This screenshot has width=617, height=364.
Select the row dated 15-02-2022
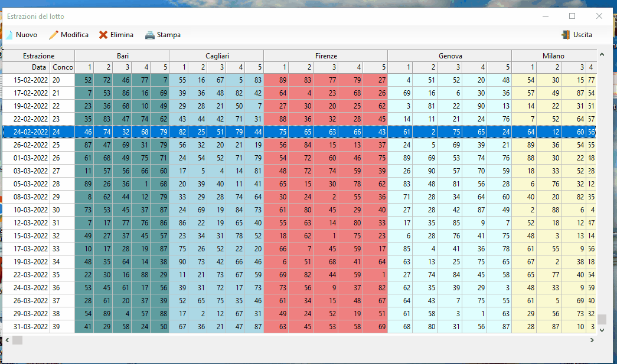[299, 80]
